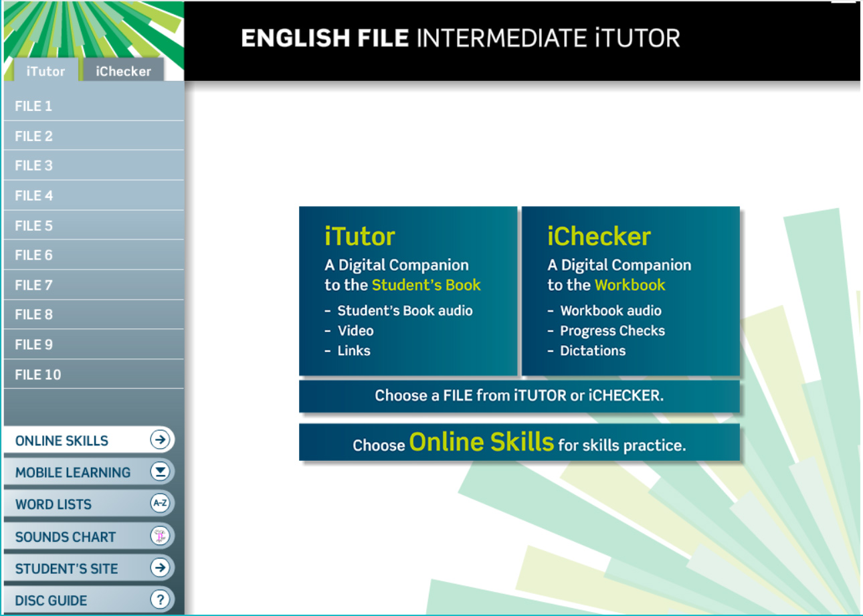The image size is (863, 616).
Task: Click the ENGLISH FILE INTERMEDIATE iTUTOR title
Action: coord(460,37)
